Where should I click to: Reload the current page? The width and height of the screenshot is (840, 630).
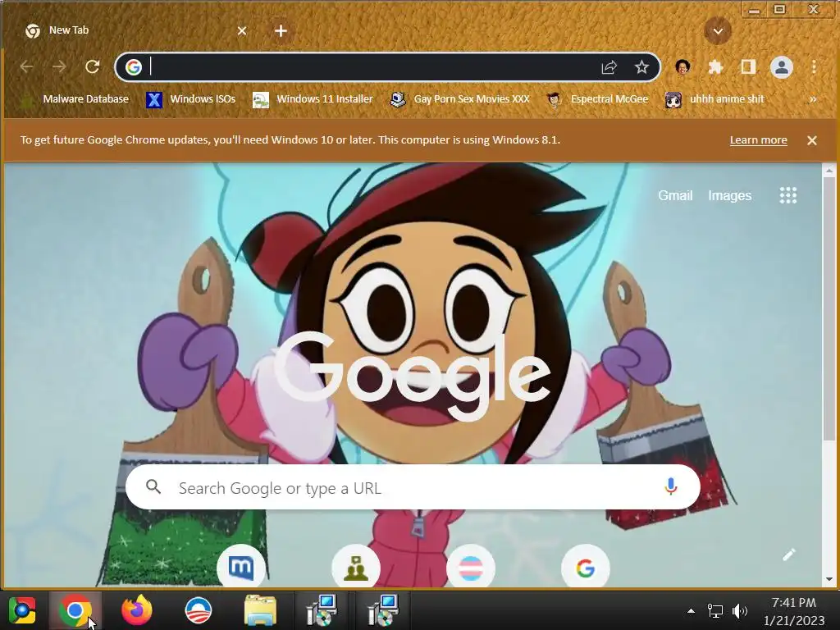[93, 67]
